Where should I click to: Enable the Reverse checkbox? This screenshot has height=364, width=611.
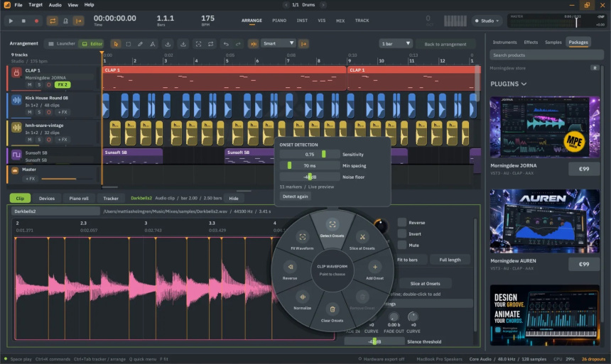click(401, 222)
